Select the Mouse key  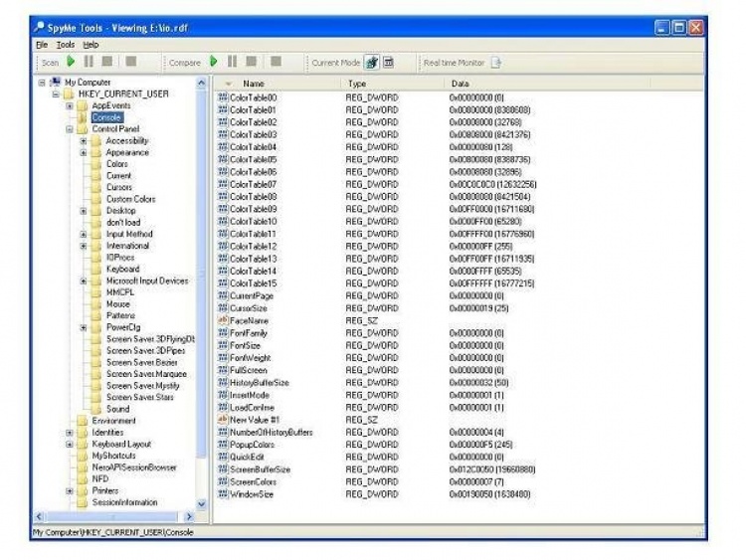[x=118, y=304]
